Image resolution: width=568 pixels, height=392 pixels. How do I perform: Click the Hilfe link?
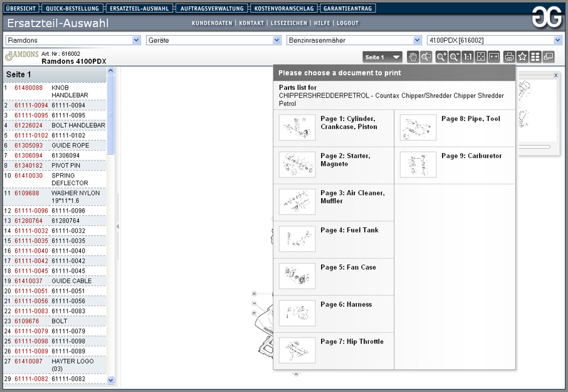(x=322, y=23)
